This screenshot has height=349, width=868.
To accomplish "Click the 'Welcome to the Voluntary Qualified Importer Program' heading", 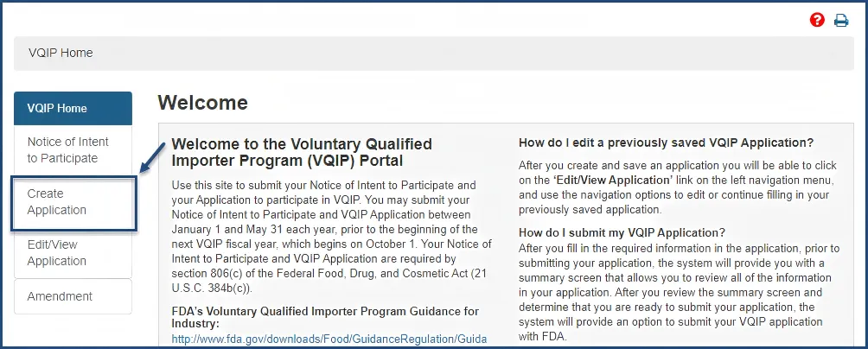I will click(302, 152).
